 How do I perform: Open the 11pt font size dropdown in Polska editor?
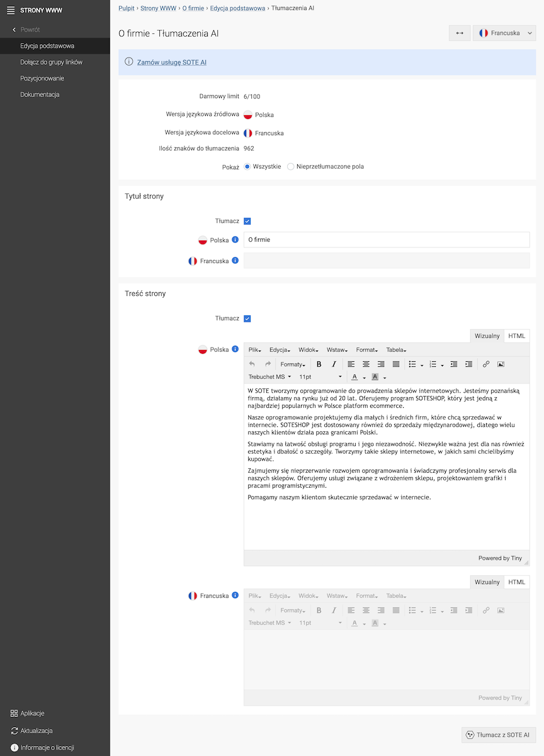320,376
